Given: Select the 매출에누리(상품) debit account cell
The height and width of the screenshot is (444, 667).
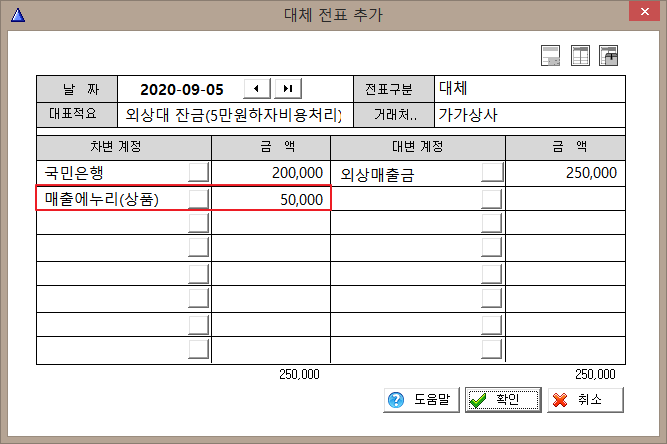Looking at the screenshot, I should click(113, 199).
